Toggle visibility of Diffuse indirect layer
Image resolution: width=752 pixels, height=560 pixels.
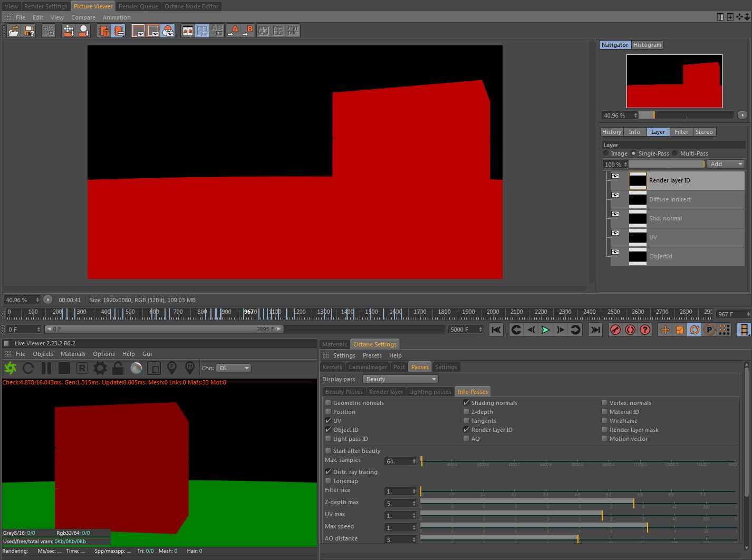615,195
